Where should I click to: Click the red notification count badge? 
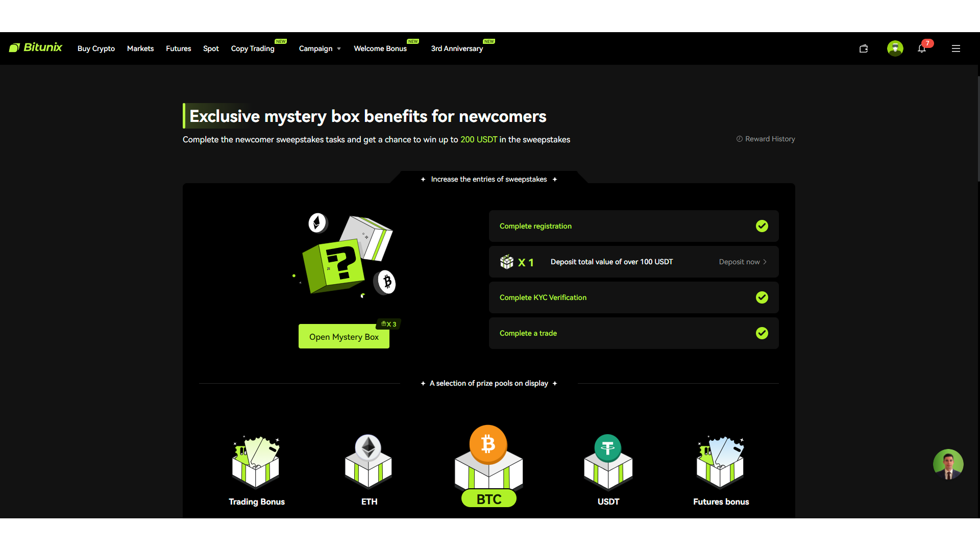927,43
